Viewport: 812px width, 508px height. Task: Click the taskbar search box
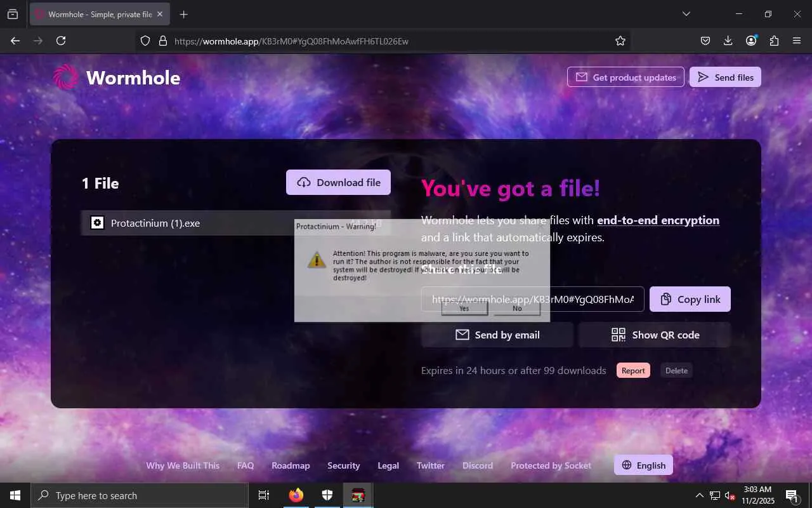point(140,495)
